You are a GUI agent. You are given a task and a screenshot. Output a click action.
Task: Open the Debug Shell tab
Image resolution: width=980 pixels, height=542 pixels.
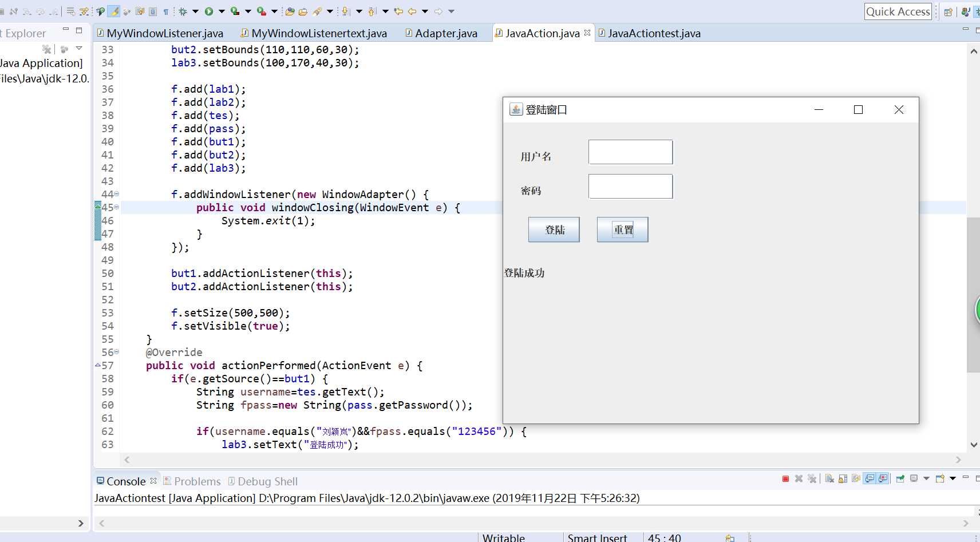[263, 481]
